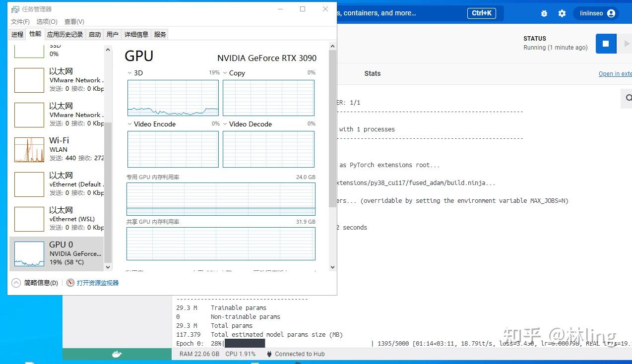Click the Copy engine graph area
Screen dimensions: 632x364
[x=268, y=98]
